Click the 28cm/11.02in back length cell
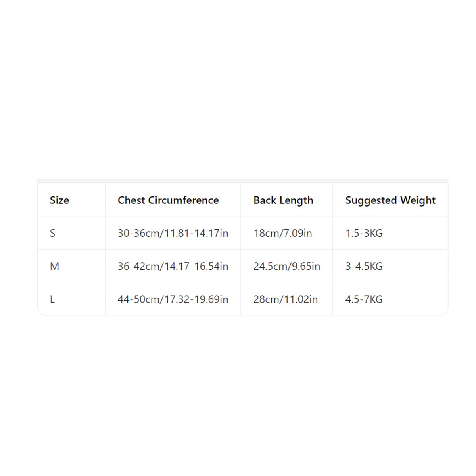This screenshot has width=476, height=476. [x=287, y=299]
